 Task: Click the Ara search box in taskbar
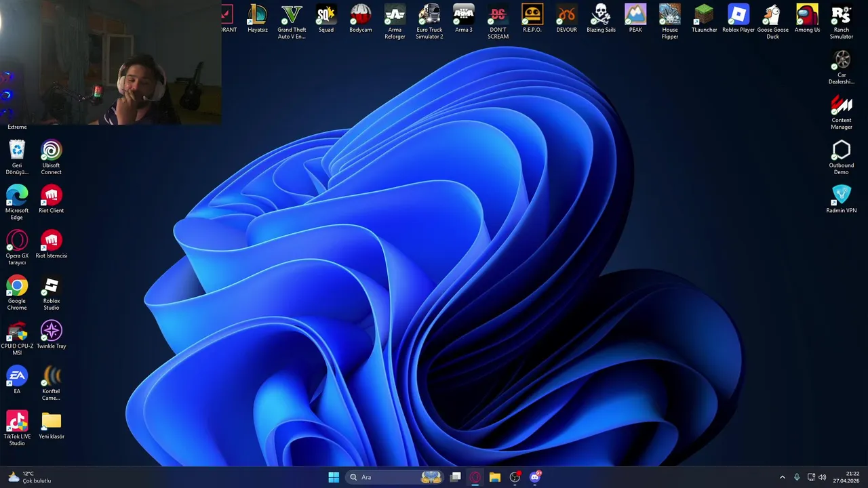coord(395,477)
